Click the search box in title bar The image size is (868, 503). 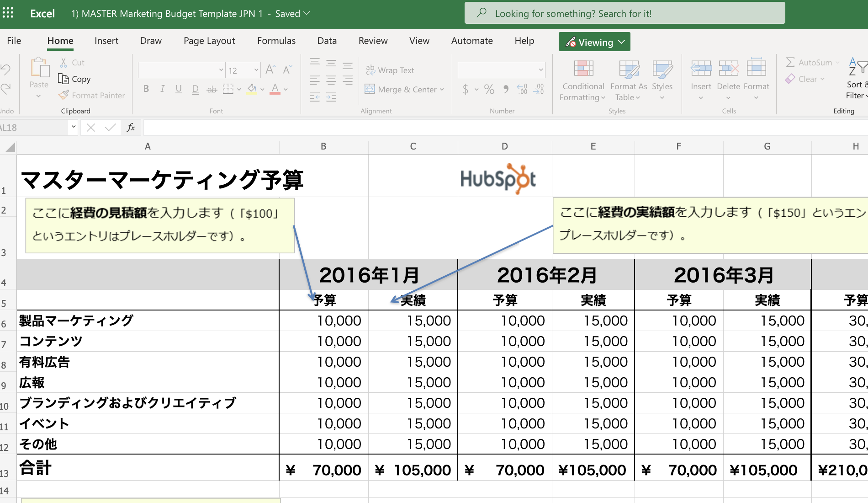(x=625, y=13)
